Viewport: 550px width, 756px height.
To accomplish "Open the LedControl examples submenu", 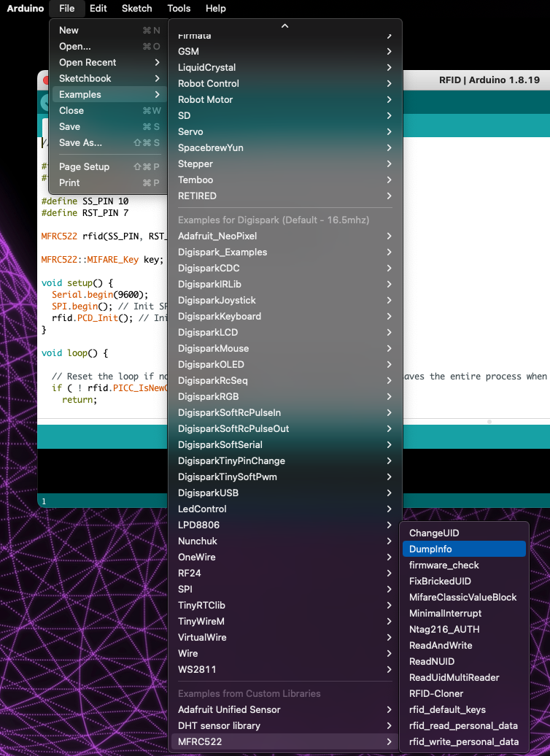I will click(284, 509).
